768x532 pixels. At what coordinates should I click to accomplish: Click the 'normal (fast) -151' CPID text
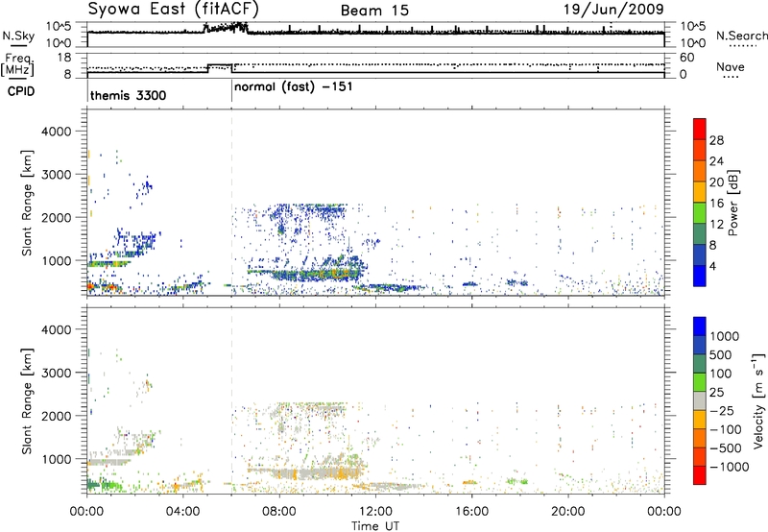(x=293, y=87)
